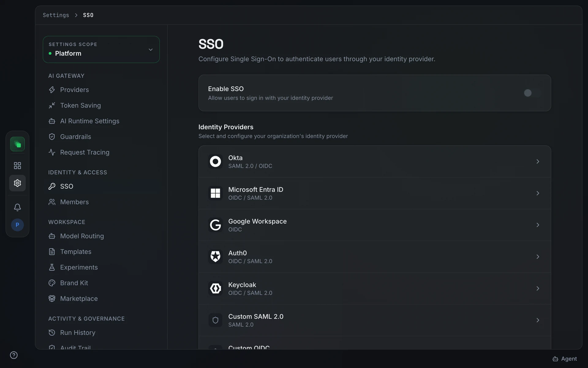Click the "SAML 2.0 / OIDC" text under Okta
The height and width of the screenshot is (368, 588).
[x=250, y=166]
